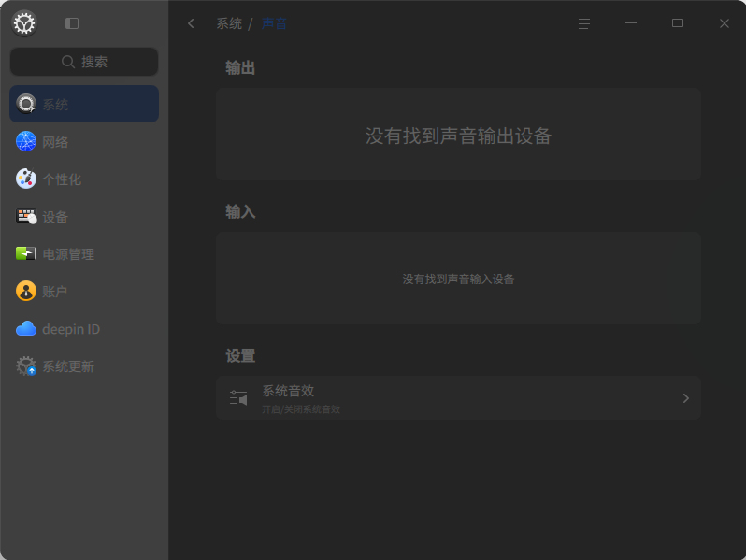Open 电源管理 settings

coord(84,254)
